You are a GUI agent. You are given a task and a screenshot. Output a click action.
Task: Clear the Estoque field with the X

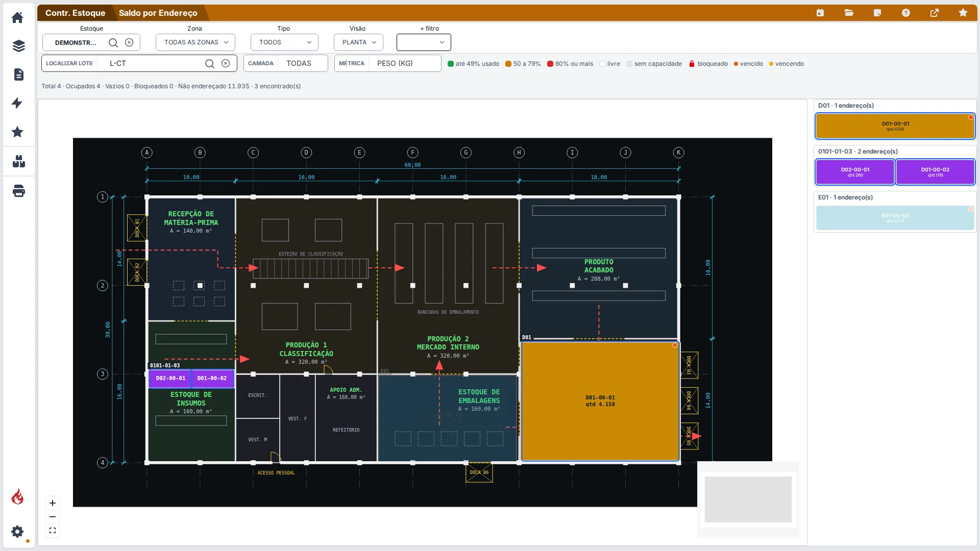pyautogui.click(x=129, y=42)
